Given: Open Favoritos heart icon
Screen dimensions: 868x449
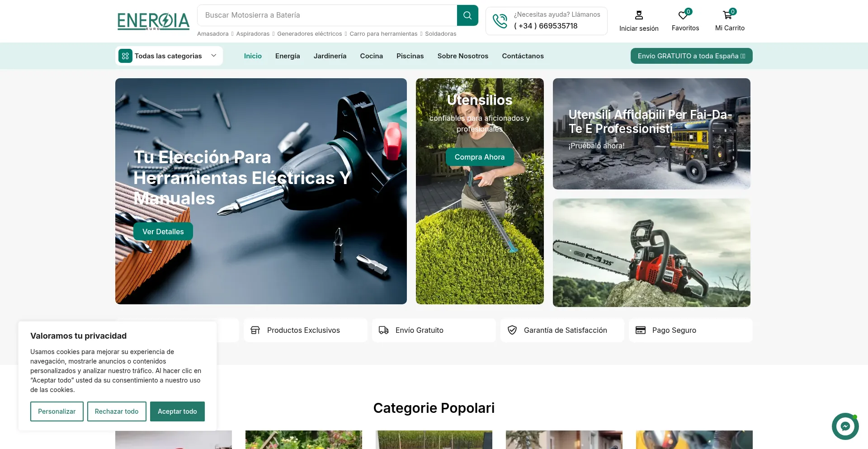Looking at the screenshot, I should (x=683, y=15).
